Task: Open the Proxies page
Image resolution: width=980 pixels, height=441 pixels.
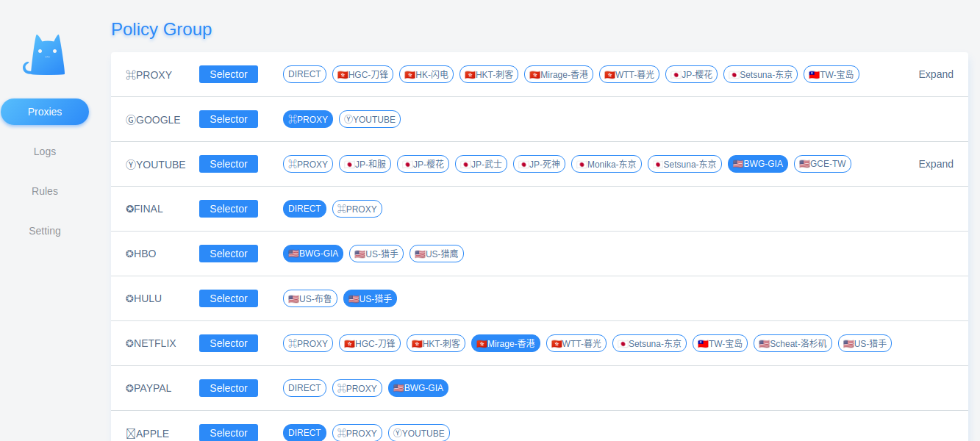Action: click(45, 112)
